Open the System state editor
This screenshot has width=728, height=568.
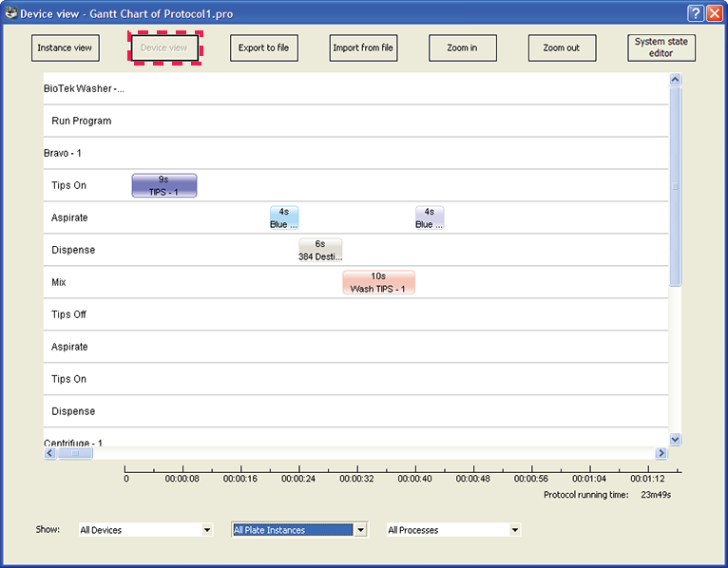click(x=661, y=48)
